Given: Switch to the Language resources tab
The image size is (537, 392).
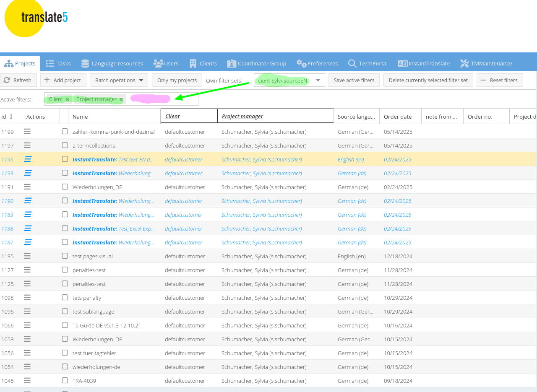Looking at the screenshot, I should click(112, 63).
